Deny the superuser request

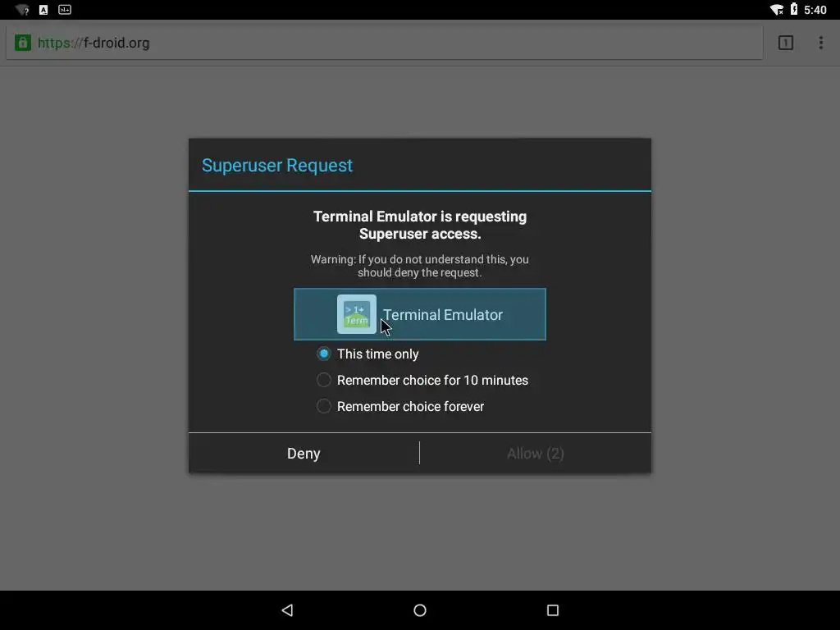click(304, 453)
